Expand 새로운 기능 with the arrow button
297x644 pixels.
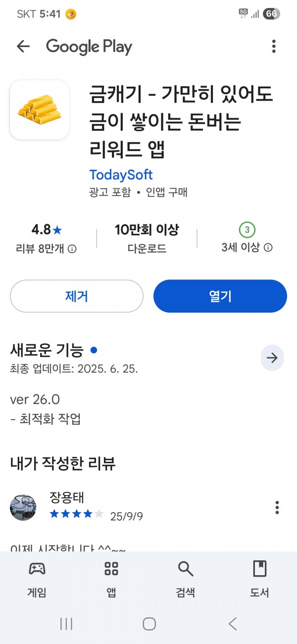pos(272,358)
